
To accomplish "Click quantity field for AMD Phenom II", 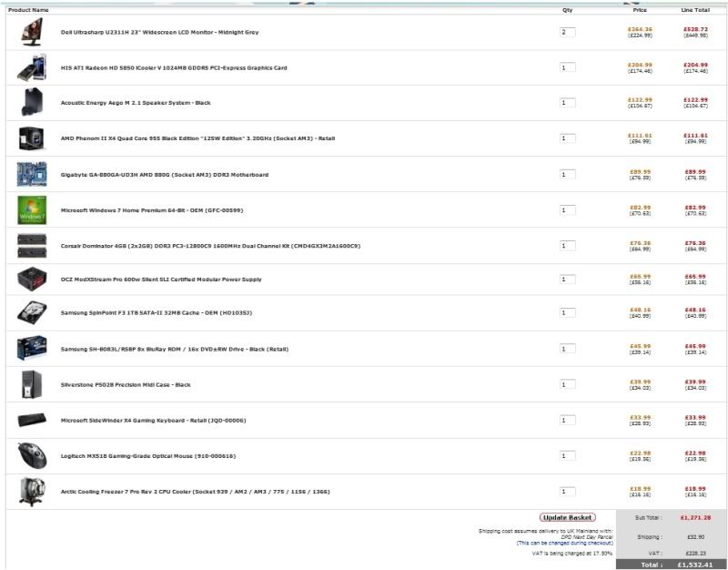I will (567, 138).
